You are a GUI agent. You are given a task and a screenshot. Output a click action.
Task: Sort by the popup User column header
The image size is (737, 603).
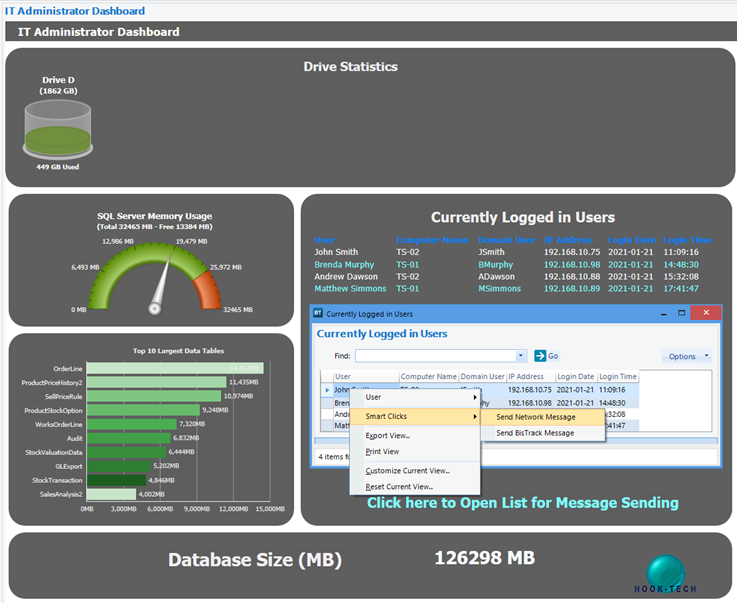click(366, 376)
